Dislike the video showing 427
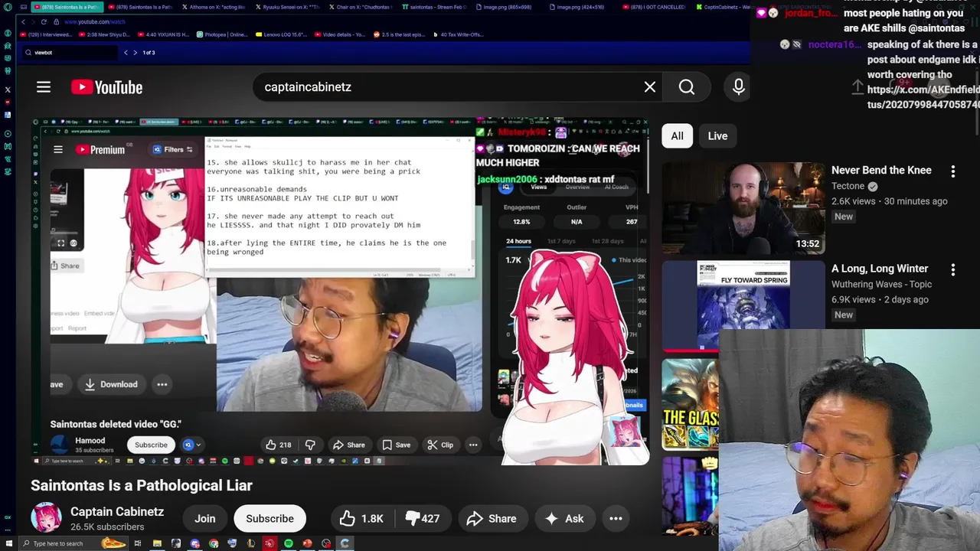The width and height of the screenshot is (980, 551). (423, 519)
